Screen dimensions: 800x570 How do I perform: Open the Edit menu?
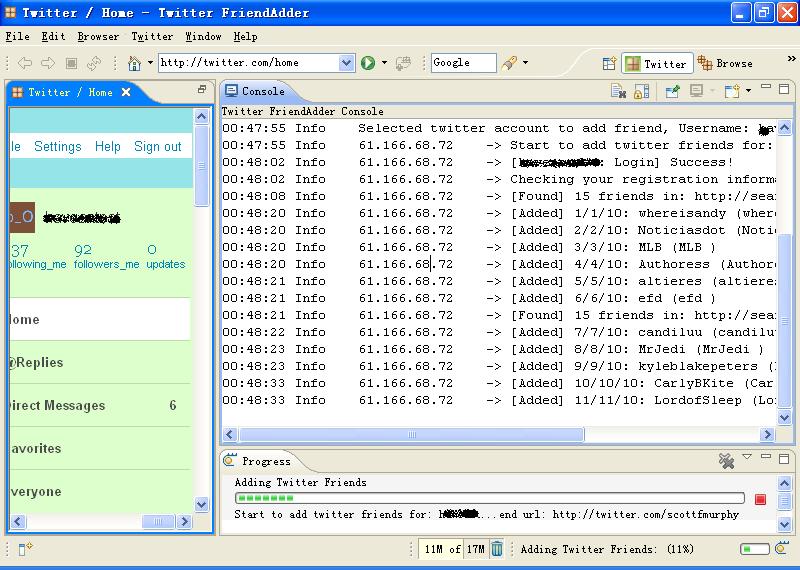tap(53, 36)
